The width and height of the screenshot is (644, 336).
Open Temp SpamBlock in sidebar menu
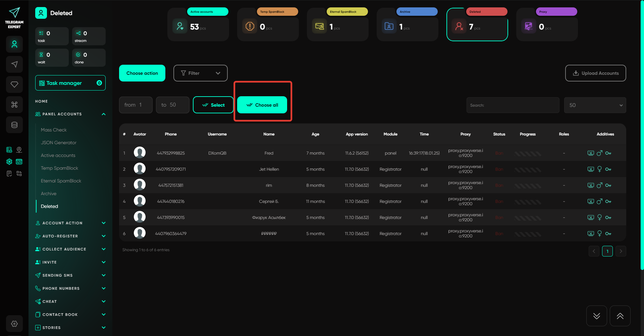pyautogui.click(x=59, y=168)
